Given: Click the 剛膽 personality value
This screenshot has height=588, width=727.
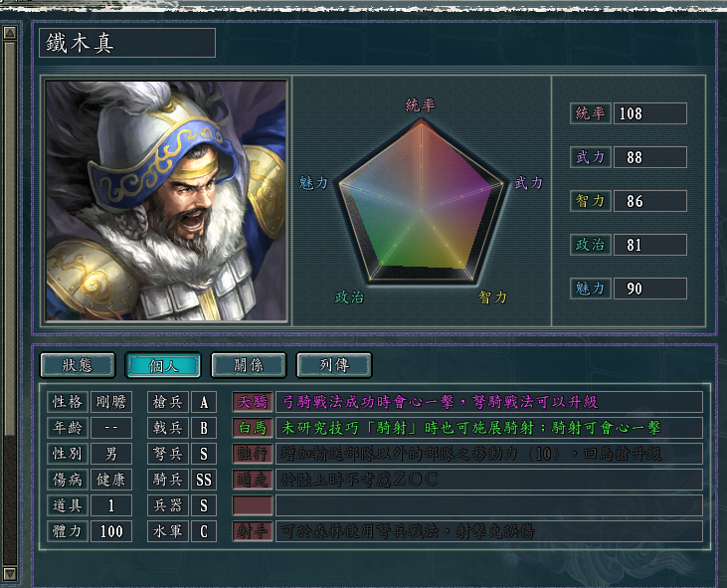Looking at the screenshot, I should (x=110, y=402).
